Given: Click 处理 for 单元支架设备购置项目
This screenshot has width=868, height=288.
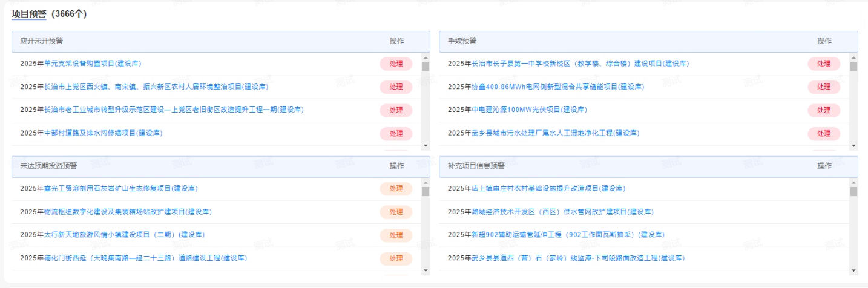Looking at the screenshot, I should pyautogui.click(x=396, y=64).
